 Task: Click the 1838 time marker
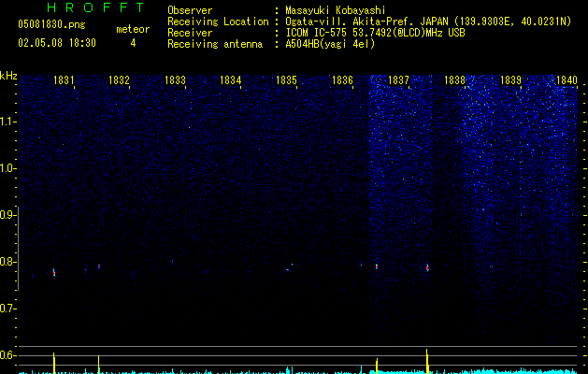[454, 80]
